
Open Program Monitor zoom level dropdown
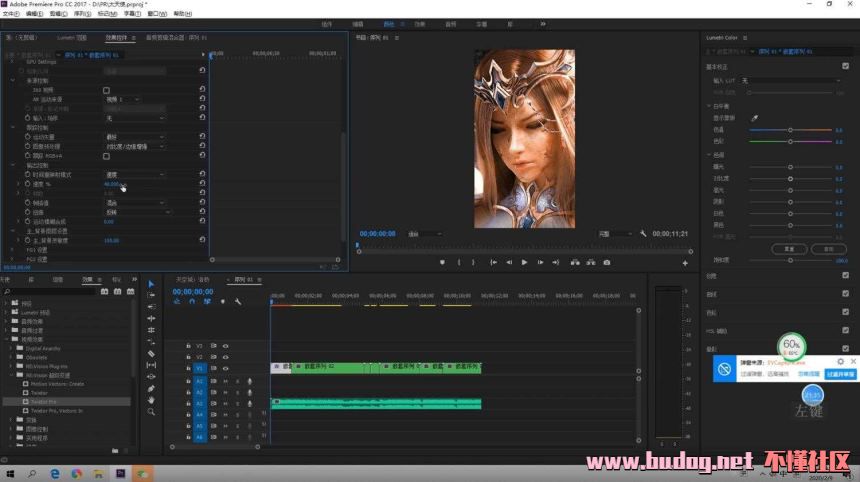(x=425, y=234)
